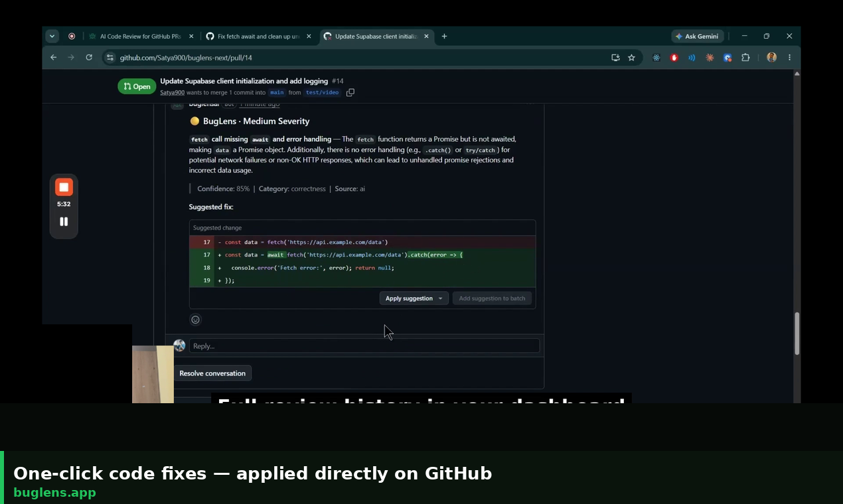Open the tab search dropdown in Chrome
This screenshot has height=504, width=843.
pos(52,36)
